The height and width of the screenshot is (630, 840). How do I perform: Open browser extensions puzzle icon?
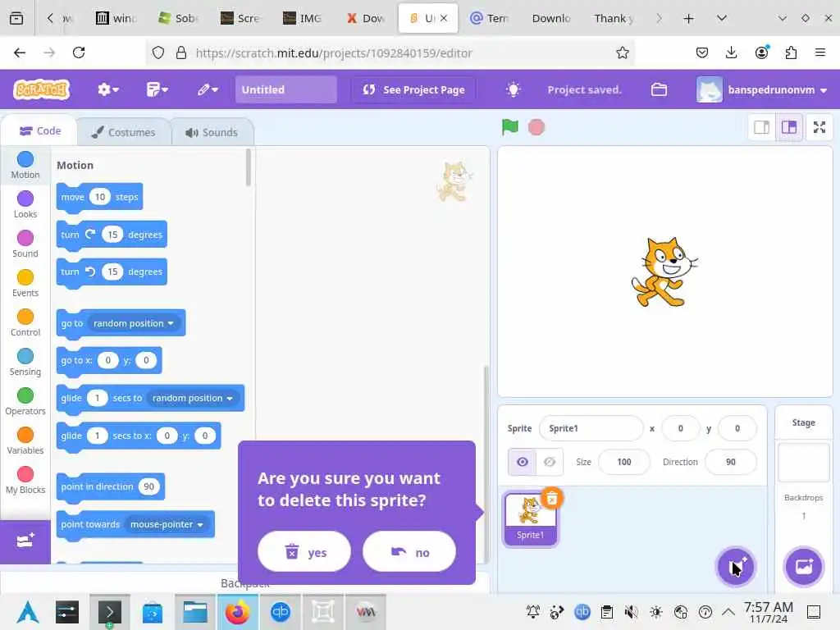point(791,52)
